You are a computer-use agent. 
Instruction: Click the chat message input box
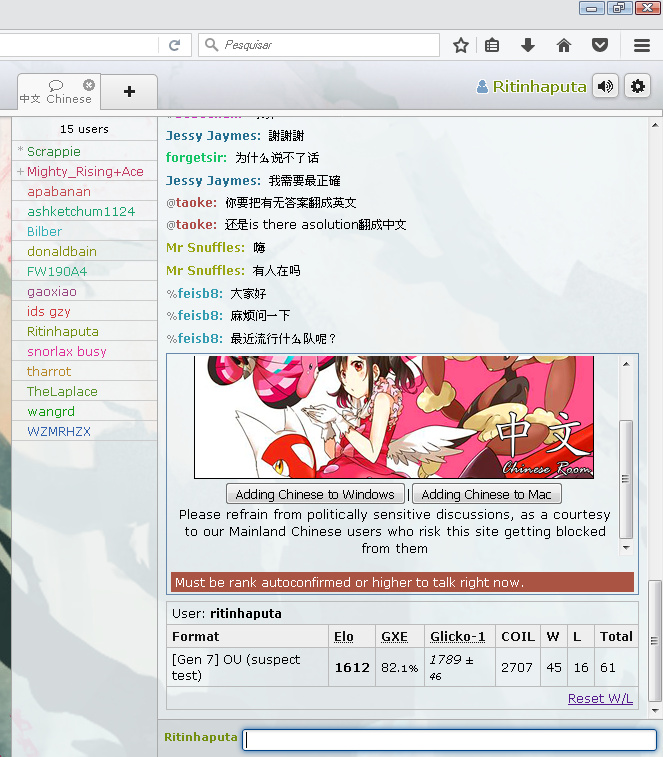coord(449,739)
